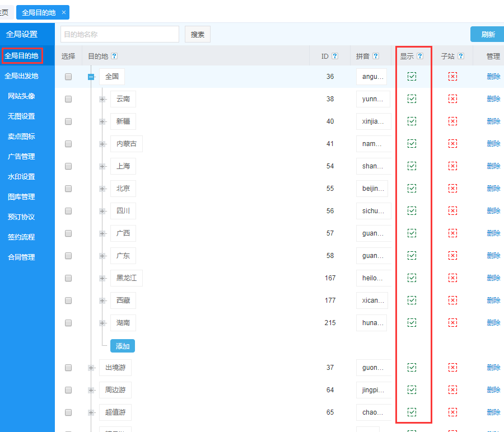The height and width of the screenshot is (432, 504).
Task: Expand the 周边游 tree node
Action: 91,390
